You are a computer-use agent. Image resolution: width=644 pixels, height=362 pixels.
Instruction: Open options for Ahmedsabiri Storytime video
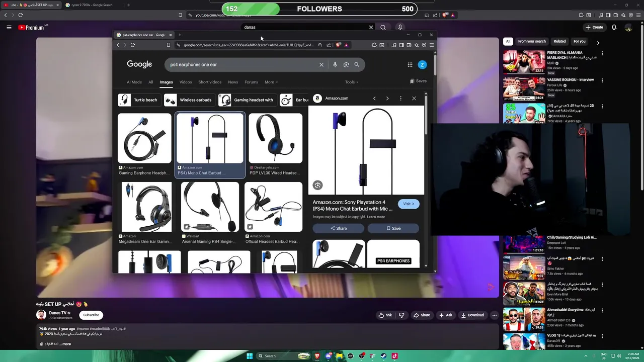[x=602, y=310]
